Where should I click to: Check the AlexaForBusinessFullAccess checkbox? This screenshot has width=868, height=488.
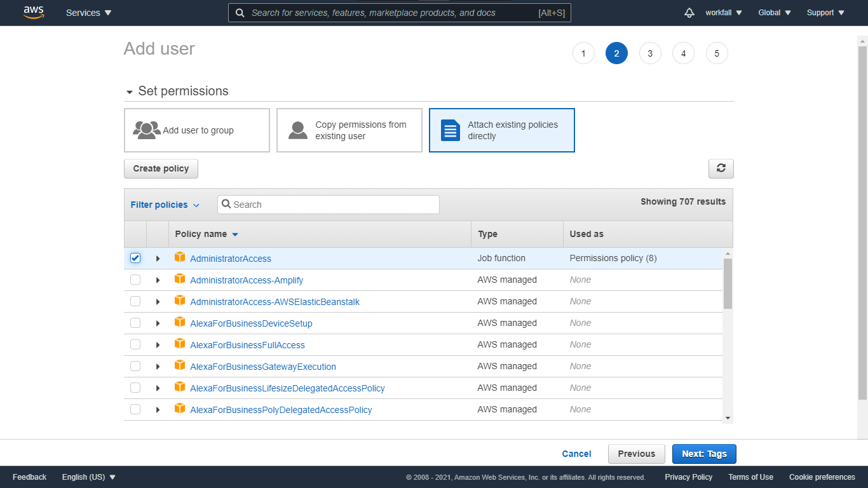pyautogui.click(x=135, y=344)
